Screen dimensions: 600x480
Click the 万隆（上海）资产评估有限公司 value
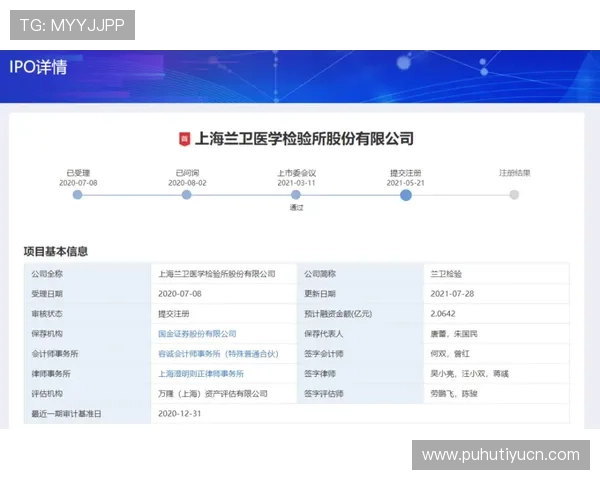coord(213,393)
